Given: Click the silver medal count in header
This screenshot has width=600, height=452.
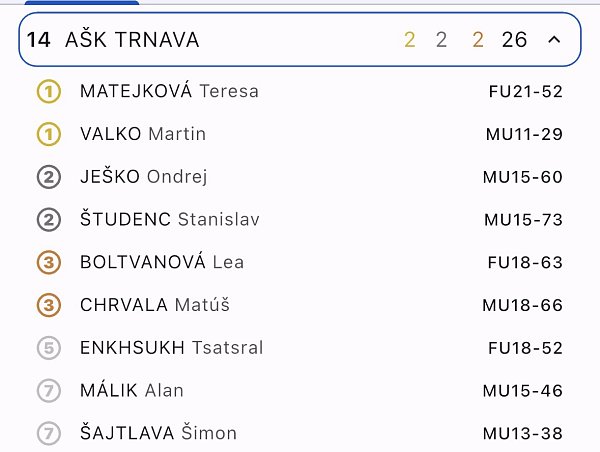Looking at the screenshot, I should [442, 40].
